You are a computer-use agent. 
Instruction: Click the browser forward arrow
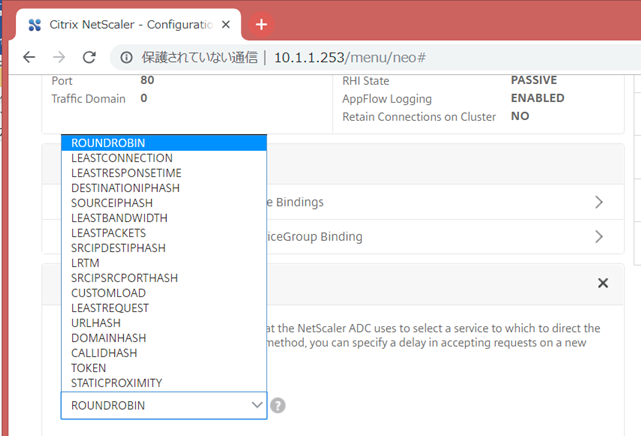(x=59, y=57)
